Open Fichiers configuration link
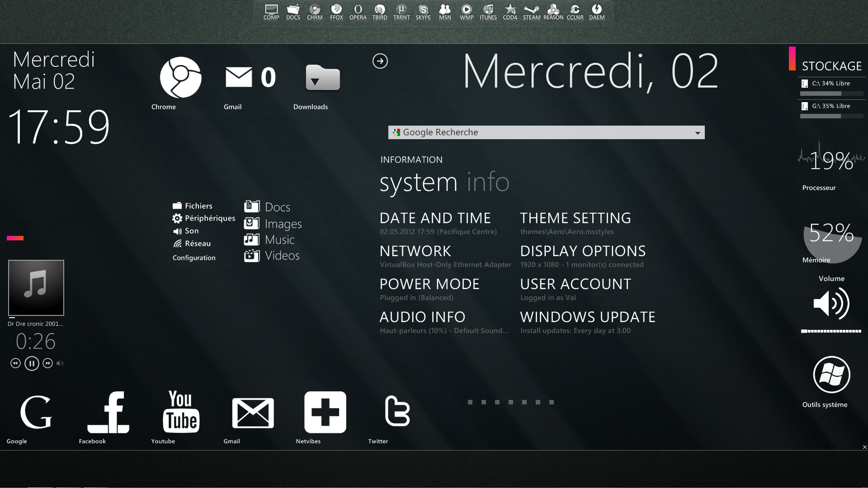Image resolution: width=868 pixels, height=488 pixels. (193, 206)
